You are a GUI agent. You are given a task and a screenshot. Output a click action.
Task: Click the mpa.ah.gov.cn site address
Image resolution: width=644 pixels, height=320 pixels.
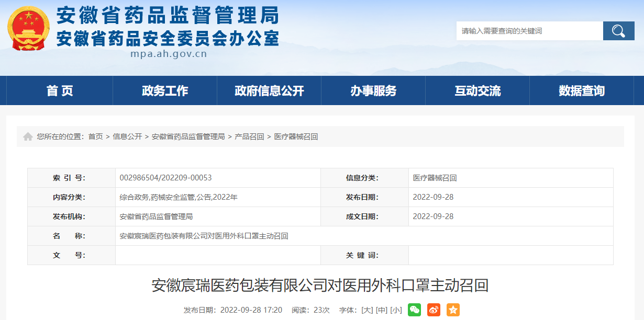click(169, 54)
